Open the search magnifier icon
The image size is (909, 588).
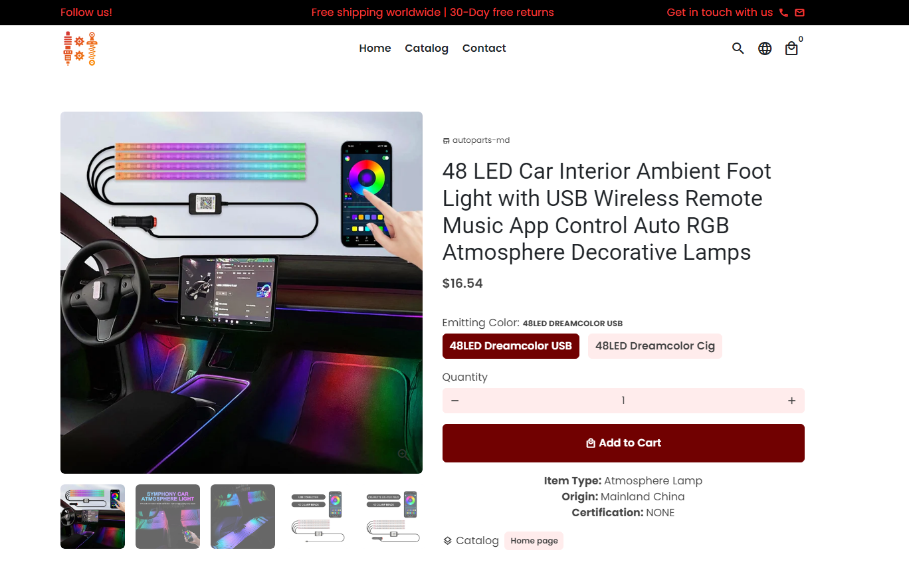coord(738,49)
